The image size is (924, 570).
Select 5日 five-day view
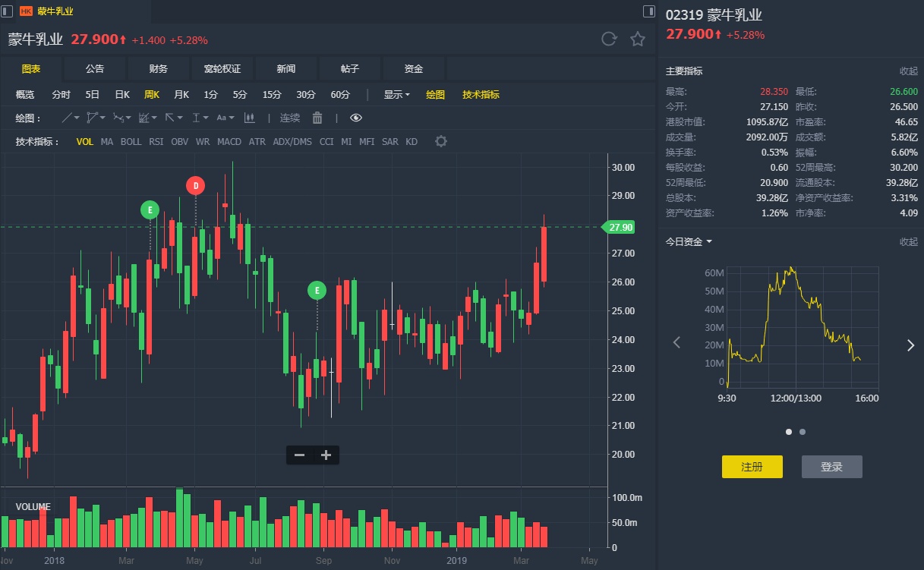pyautogui.click(x=93, y=95)
